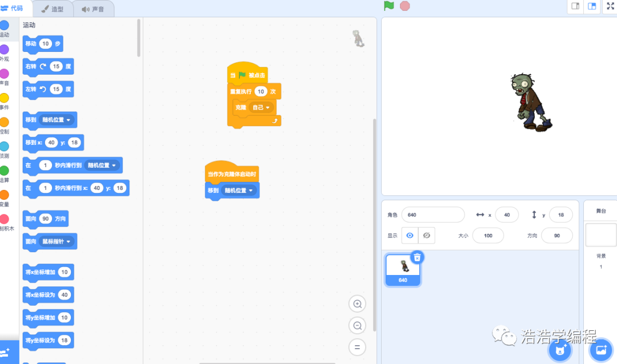This screenshot has width=617, height=364.
Task: Click the choose a backdrop button
Action: 601,350
